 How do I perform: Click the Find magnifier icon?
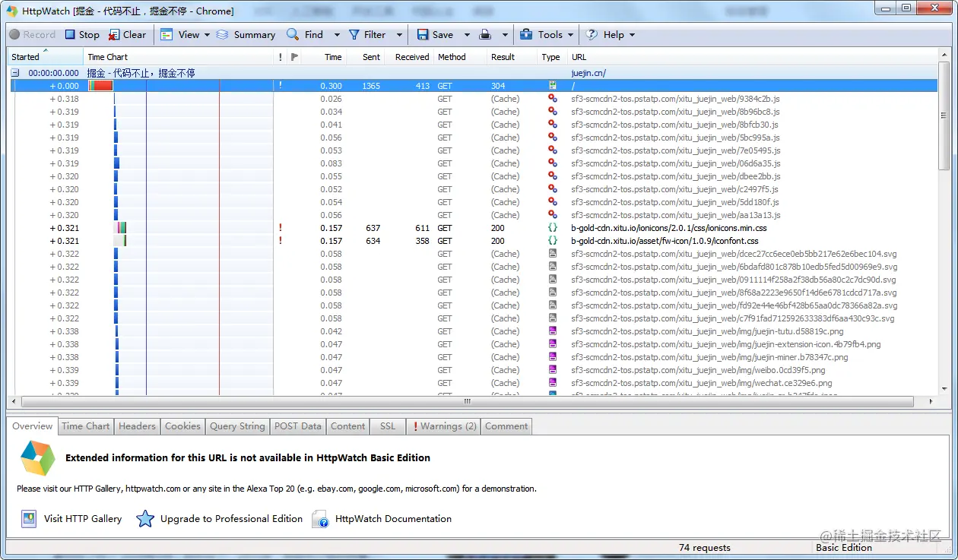pos(293,34)
